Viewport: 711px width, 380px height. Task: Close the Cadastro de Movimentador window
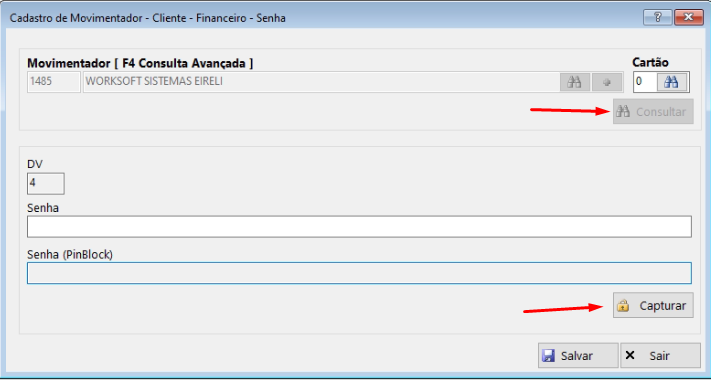tap(688, 18)
